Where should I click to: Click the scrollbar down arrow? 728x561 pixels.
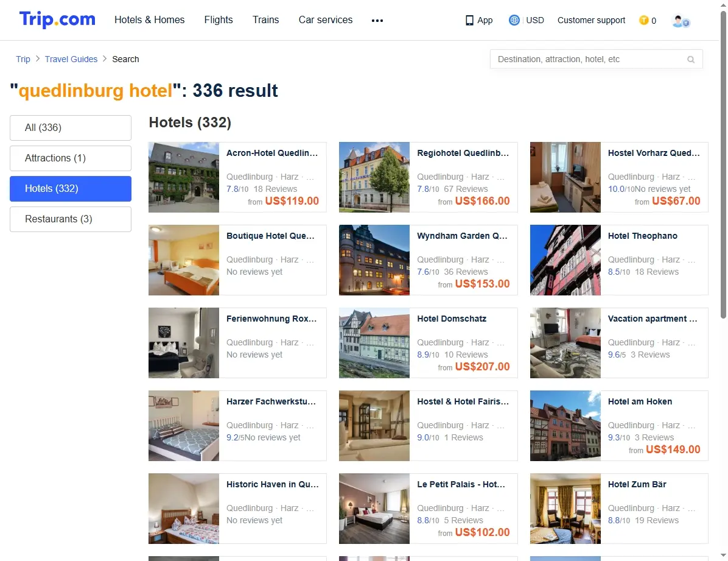pos(723,556)
